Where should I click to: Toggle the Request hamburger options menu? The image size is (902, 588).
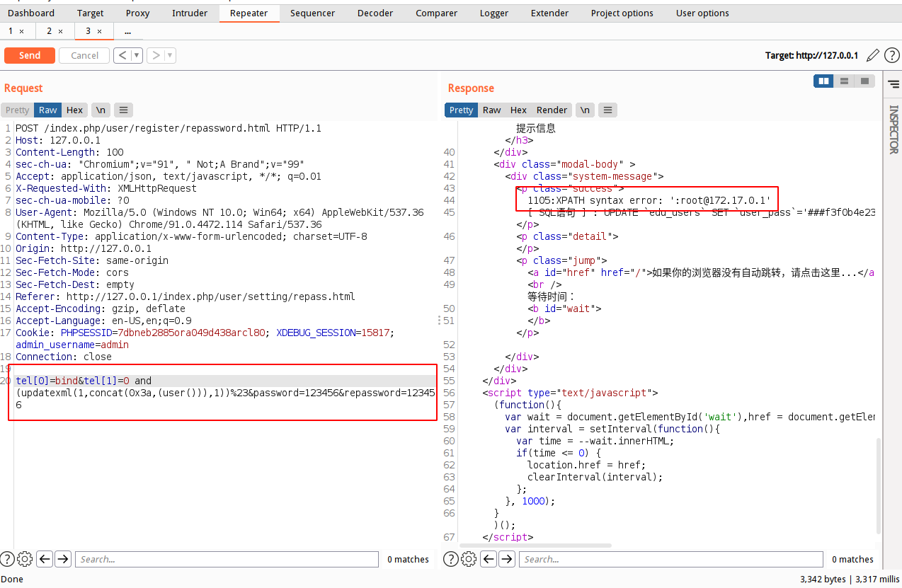123,110
